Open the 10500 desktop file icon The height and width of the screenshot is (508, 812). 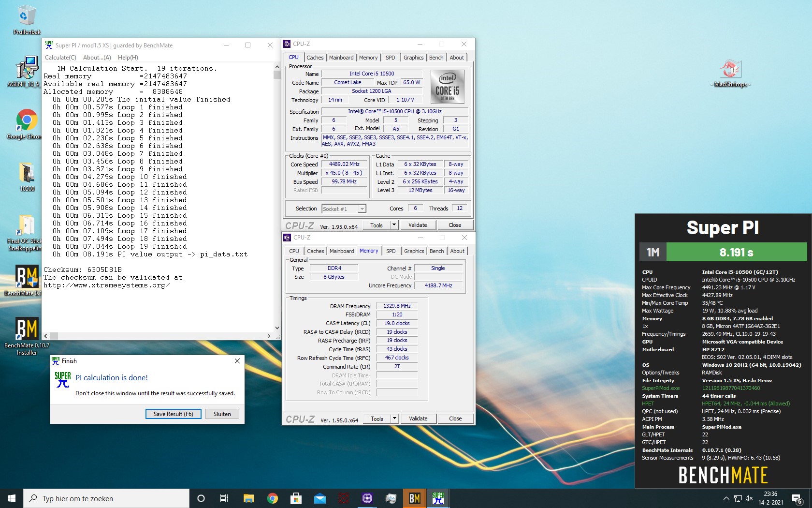point(27,177)
